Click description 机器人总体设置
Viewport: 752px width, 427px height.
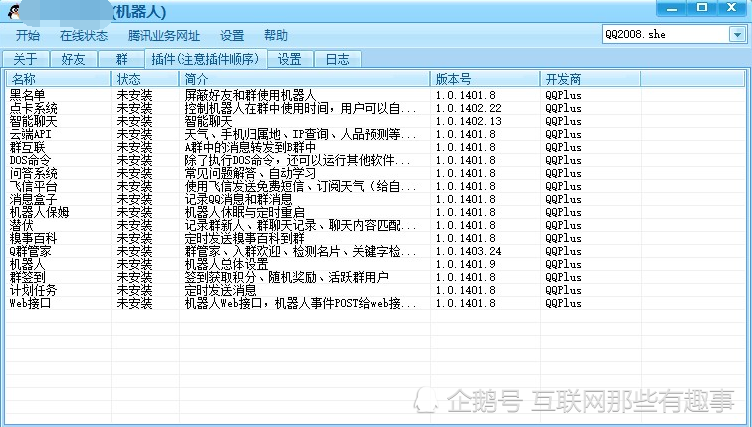226,264
